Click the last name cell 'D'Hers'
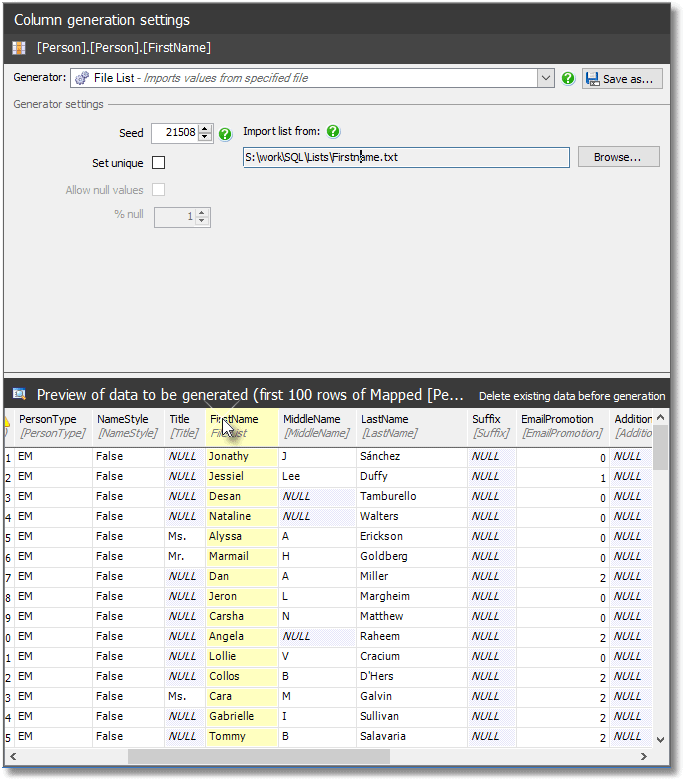This screenshot has height=782, width=685. (412, 676)
